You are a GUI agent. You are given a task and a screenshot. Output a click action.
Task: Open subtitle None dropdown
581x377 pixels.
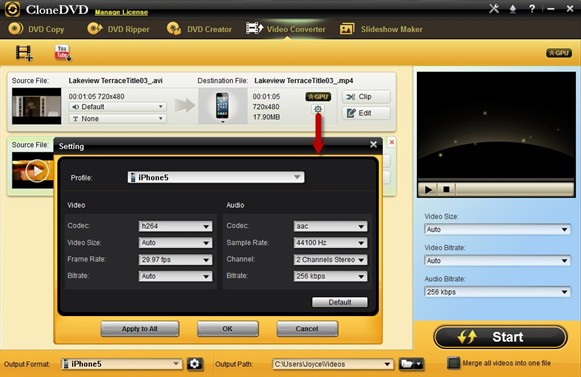click(x=117, y=119)
